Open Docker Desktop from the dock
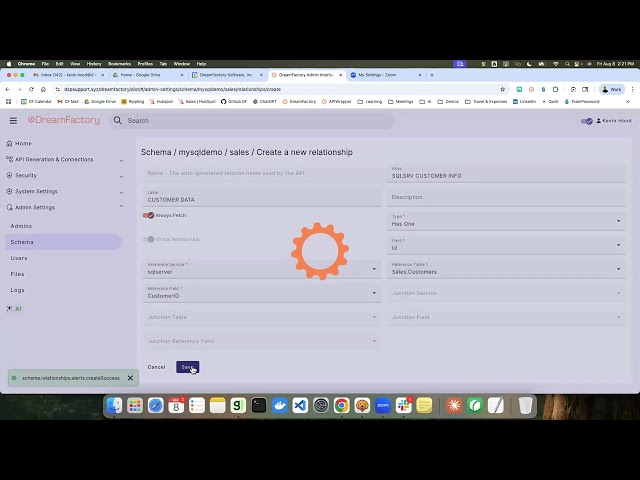This screenshot has height=480, width=640. pyautogui.click(x=280, y=405)
